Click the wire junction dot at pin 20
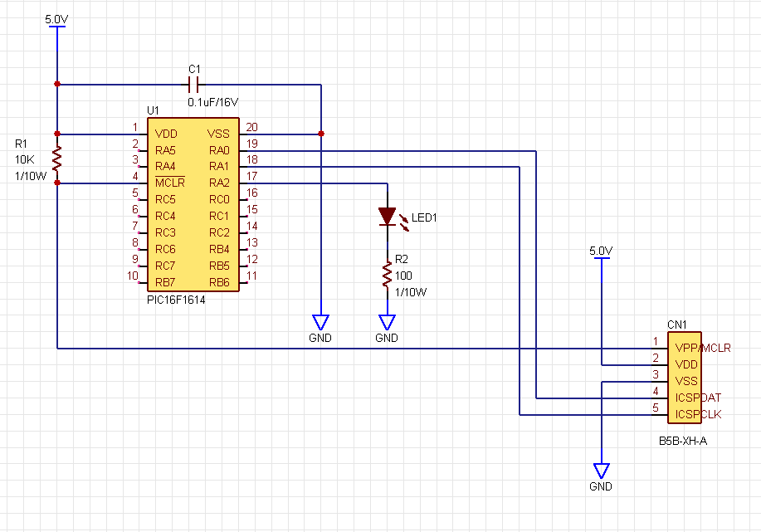Screen dimensions: 761x532 pos(320,134)
